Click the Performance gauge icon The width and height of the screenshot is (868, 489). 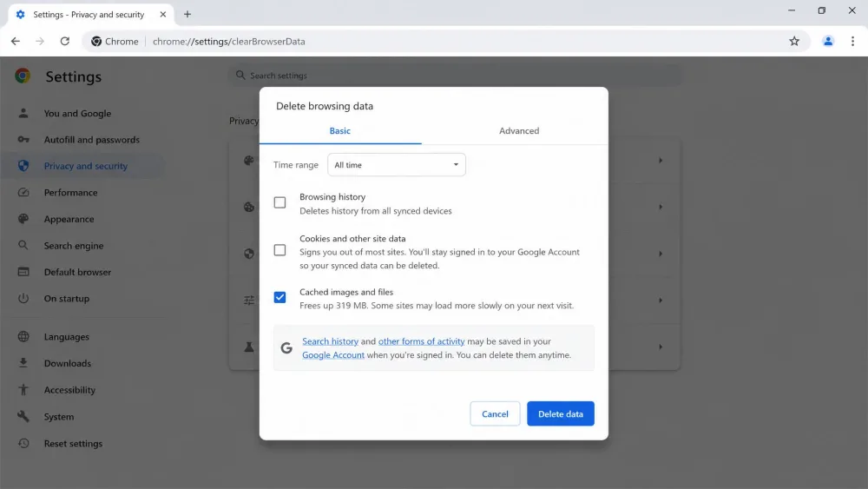[x=23, y=192]
